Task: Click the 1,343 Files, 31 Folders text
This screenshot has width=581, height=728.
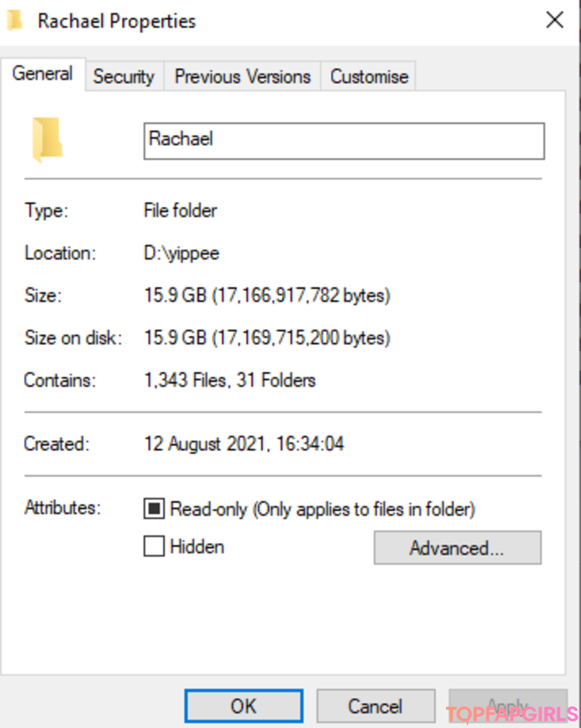Action: [230, 380]
